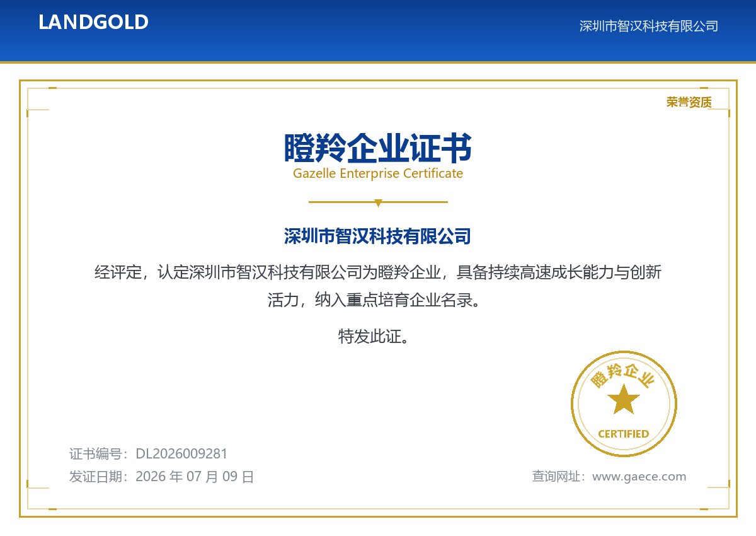This screenshot has width=756, height=536.
Task: Click the header company name 深圳市智汉科技有限公司
Action: point(648,26)
